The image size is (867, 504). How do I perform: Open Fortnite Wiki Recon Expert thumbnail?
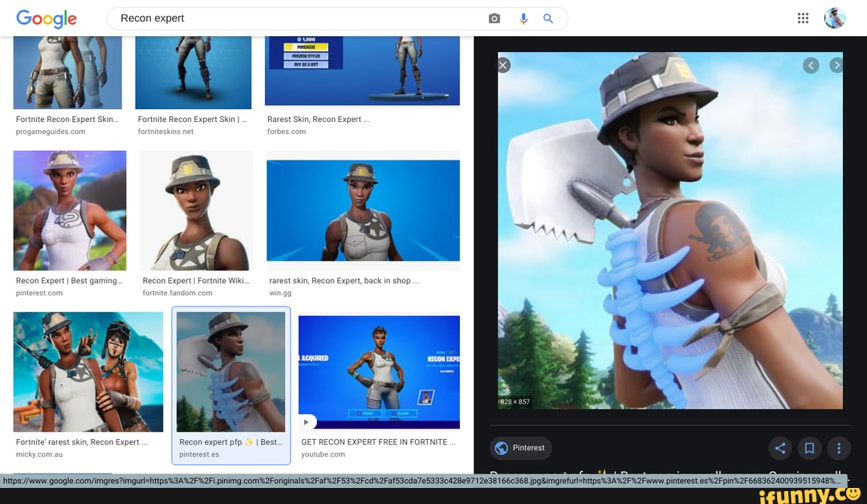tap(197, 210)
